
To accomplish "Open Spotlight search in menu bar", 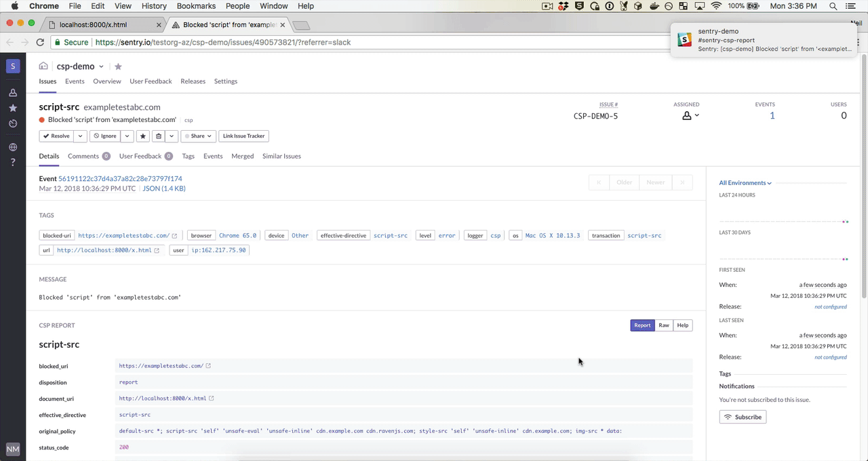I will coord(833,6).
